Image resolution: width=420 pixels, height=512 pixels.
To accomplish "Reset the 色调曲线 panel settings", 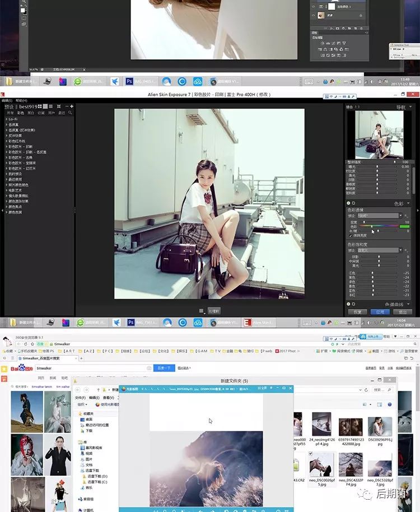I will [x=353, y=304].
